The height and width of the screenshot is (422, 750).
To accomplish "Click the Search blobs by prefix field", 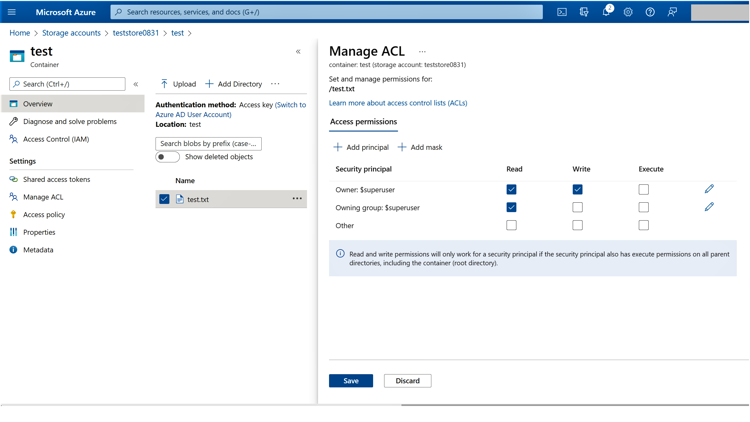I will pyautogui.click(x=208, y=144).
